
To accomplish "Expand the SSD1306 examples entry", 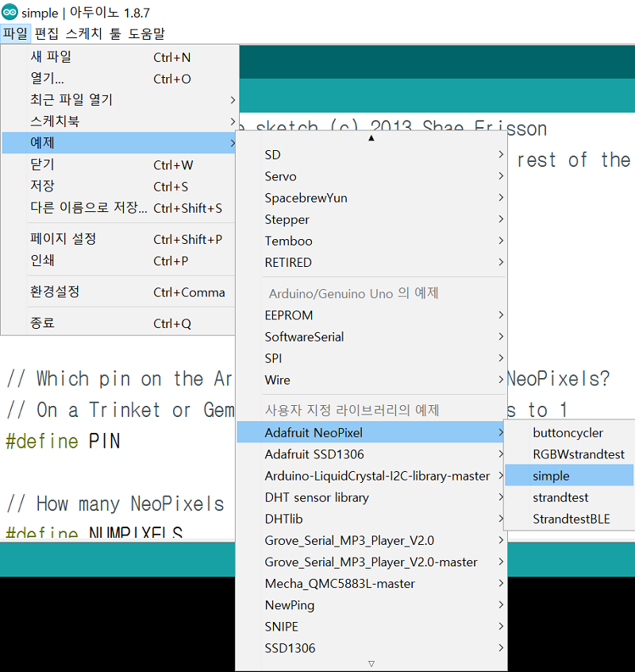I will pos(371,648).
